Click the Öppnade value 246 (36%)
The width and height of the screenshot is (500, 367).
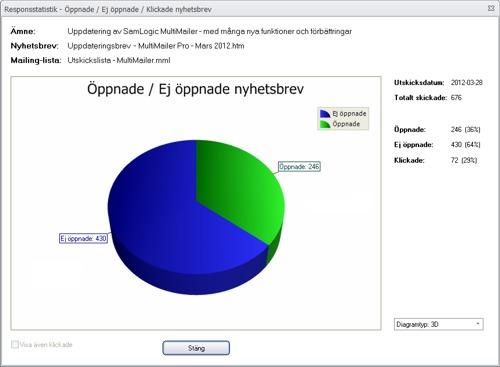pyautogui.click(x=466, y=129)
